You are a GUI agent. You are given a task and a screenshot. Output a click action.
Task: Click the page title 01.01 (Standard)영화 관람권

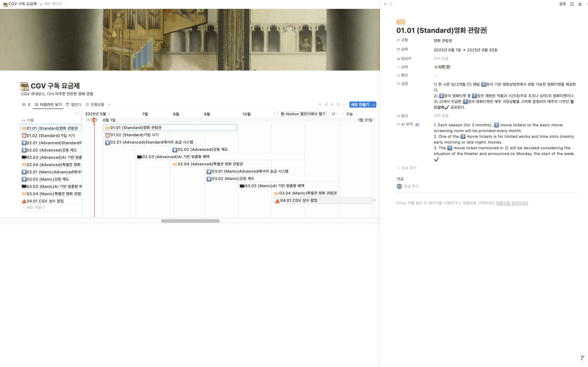pos(441,30)
